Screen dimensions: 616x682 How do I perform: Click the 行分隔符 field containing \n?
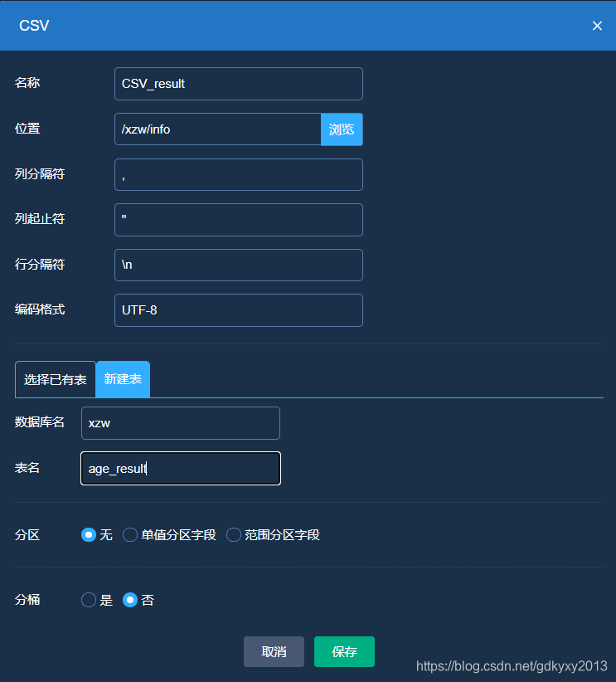click(239, 265)
